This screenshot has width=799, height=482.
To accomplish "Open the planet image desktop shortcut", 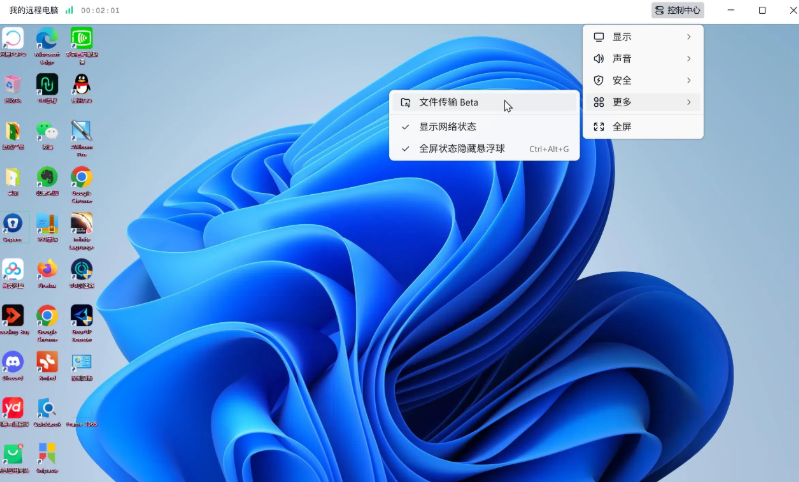I will click(82, 224).
